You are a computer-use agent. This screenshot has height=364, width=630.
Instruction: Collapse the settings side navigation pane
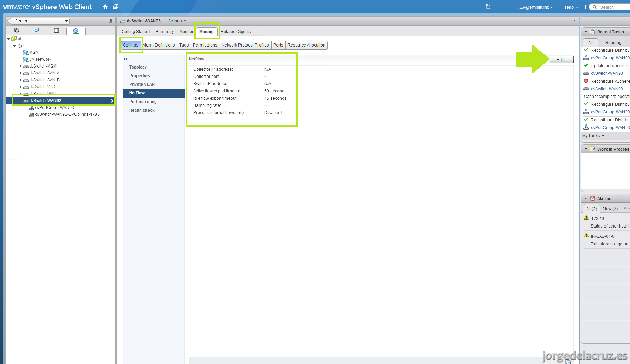[x=125, y=59]
